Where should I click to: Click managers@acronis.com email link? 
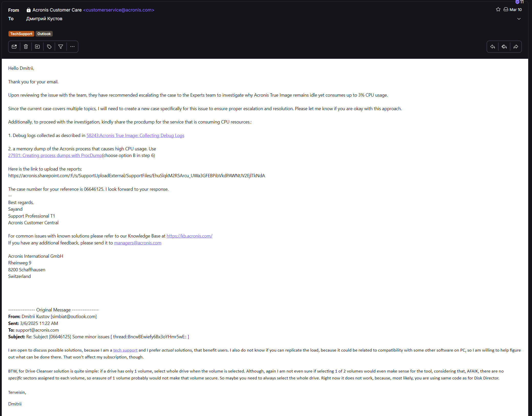point(138,243)
